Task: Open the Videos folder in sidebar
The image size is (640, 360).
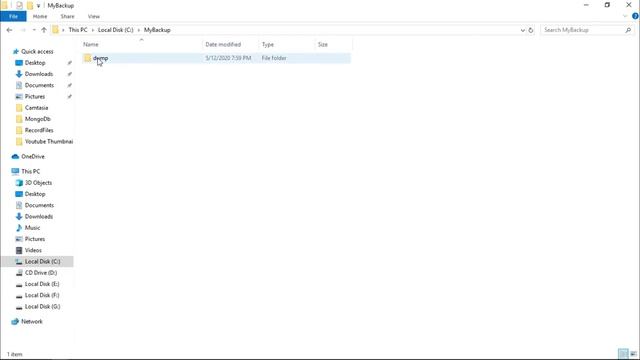Action: click(x=33, y=250)
